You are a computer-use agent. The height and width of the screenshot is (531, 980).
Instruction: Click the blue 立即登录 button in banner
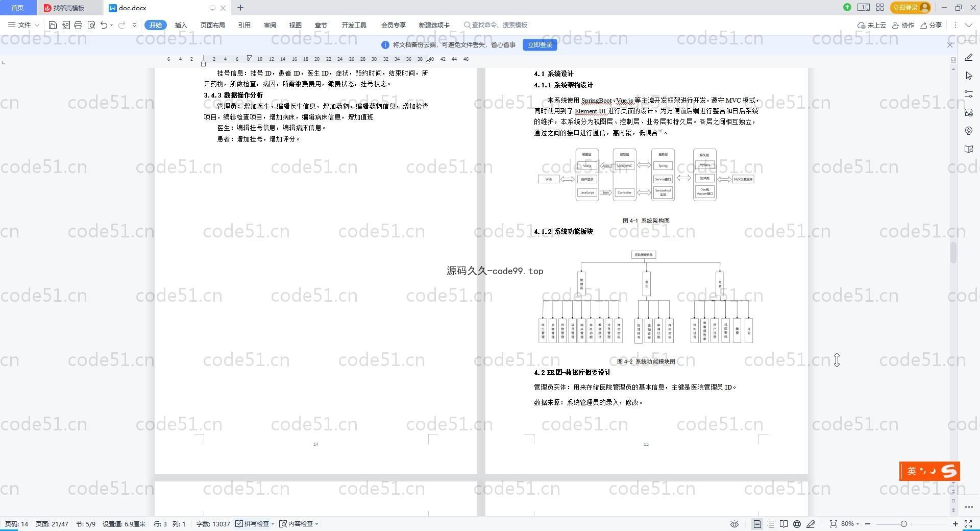[x=540, y=45]
